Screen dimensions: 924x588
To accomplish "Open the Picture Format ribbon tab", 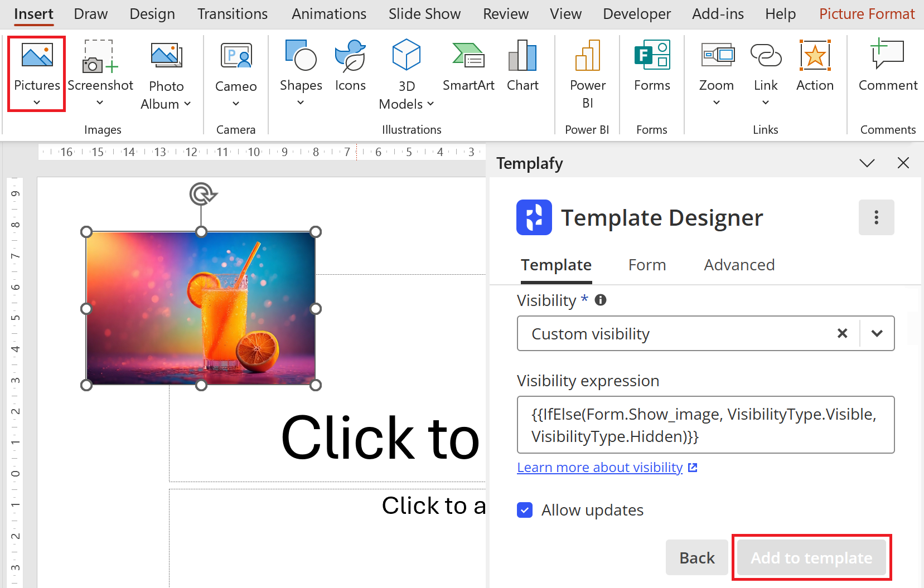I will [x=867, y=13].
